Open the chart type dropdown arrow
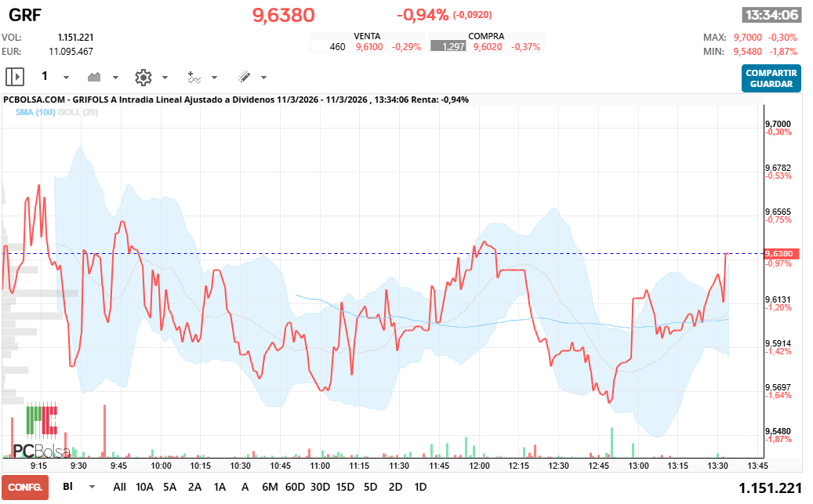Screen dimensions: 813x504 [115, 78]
